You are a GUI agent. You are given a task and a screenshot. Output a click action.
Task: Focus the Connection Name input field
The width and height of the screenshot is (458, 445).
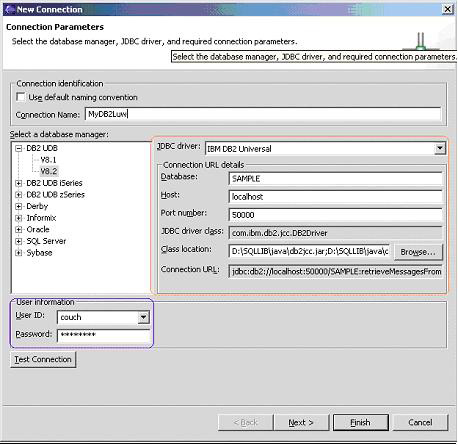(x=263, y=114)
